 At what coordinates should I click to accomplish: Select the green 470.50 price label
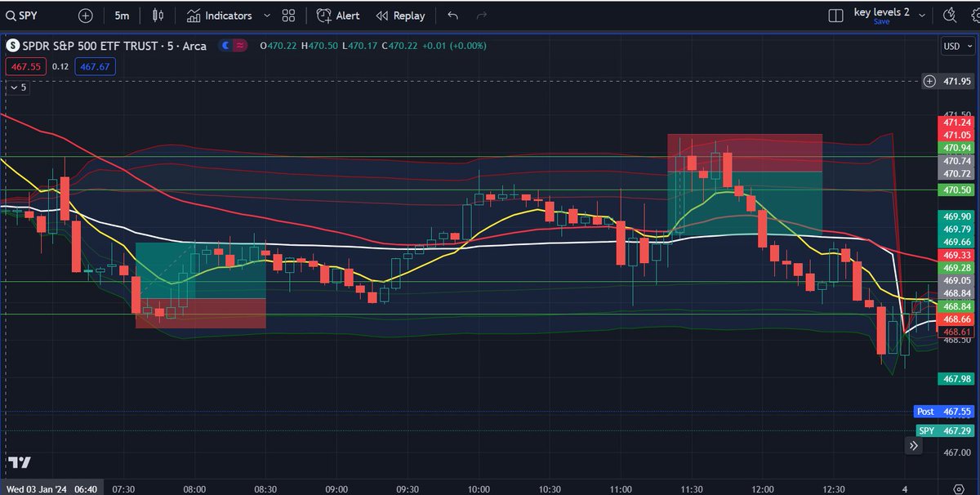click(x=957, y=190)
